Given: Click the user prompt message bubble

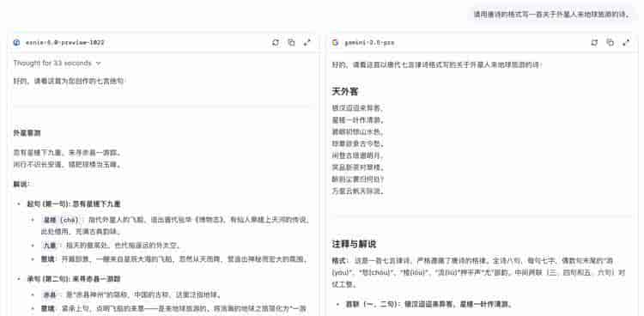Looking at the screenshot, I should click(x=551, y=15).
